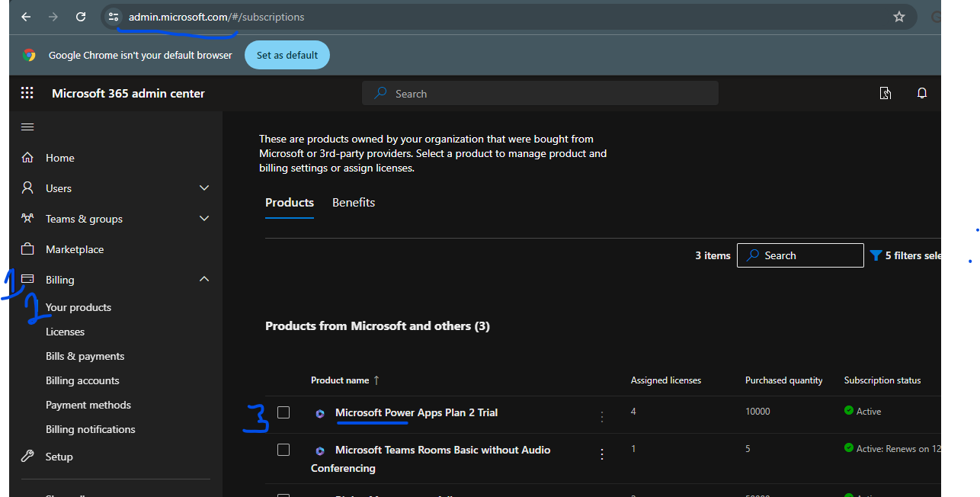The height and width of the screenshot is (497, 980).
Task: Select the Setup wrench icon
Action: pos(27,456)
